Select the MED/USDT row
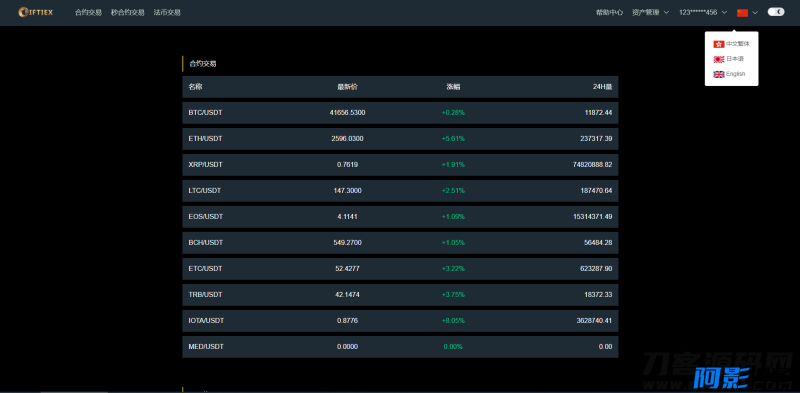This screenshot has width=800, height=393. click(x=400, y=347)
